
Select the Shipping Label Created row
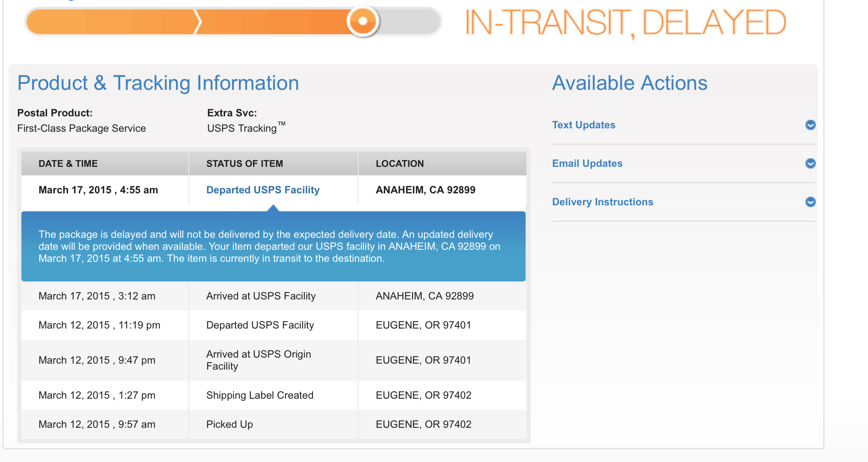coord(274,395)
